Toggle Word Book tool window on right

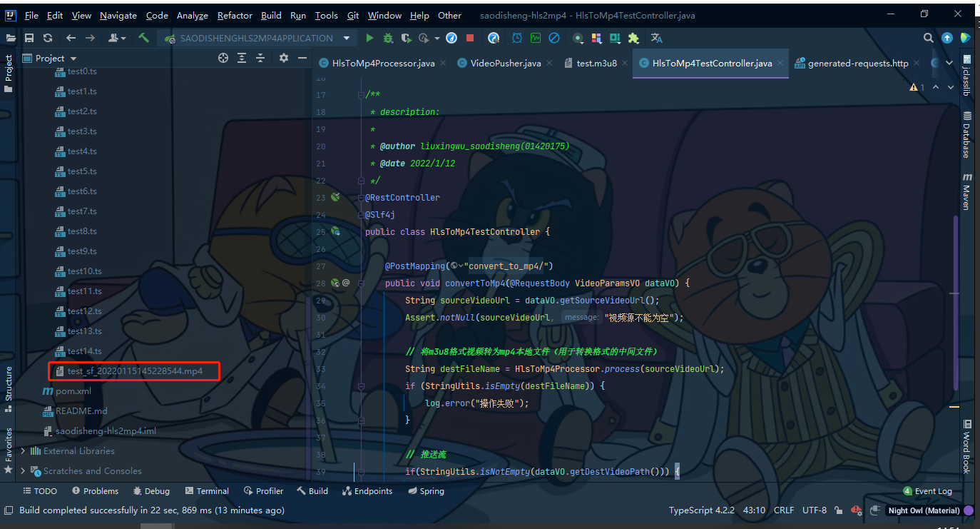(x=967, y=446)
